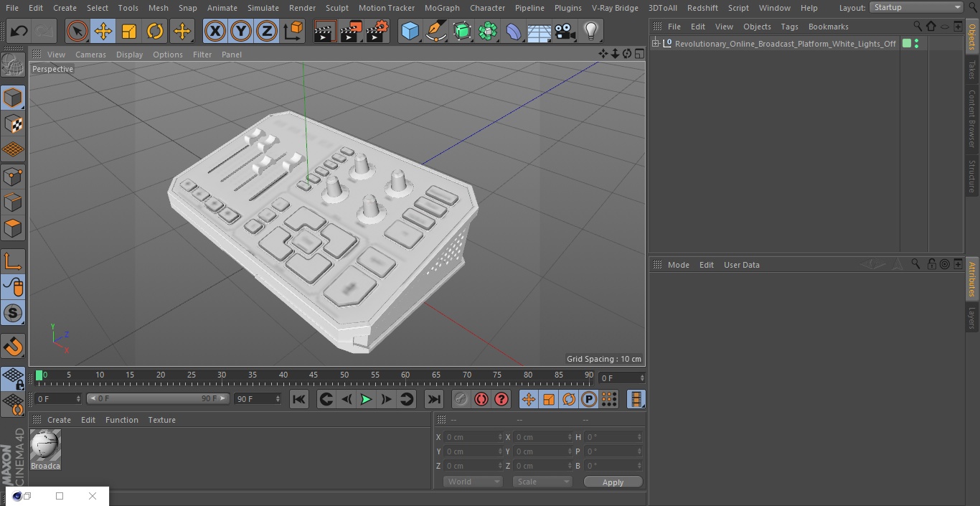Image resolution: width=980 pixels, height=506 pixels.
Task: Open the Deformer bend icon
Action: click(x=514, y=31)
